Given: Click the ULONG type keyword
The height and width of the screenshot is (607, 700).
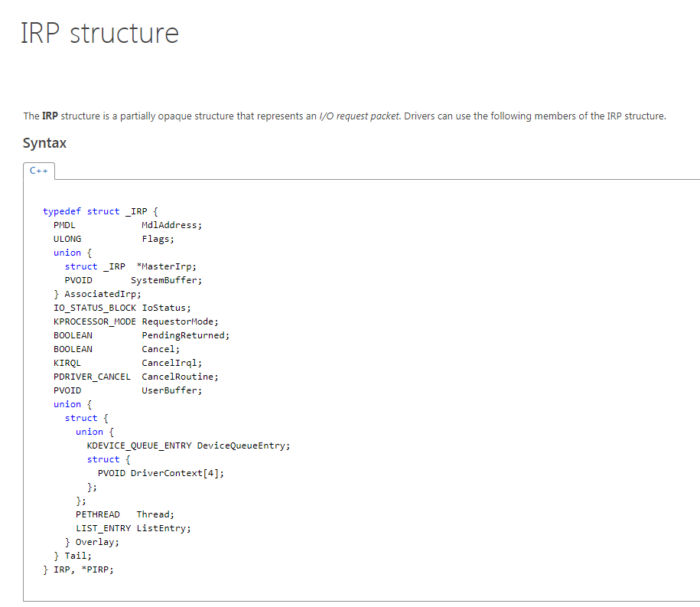Looking at the screenshot, I should coord(67,239).
